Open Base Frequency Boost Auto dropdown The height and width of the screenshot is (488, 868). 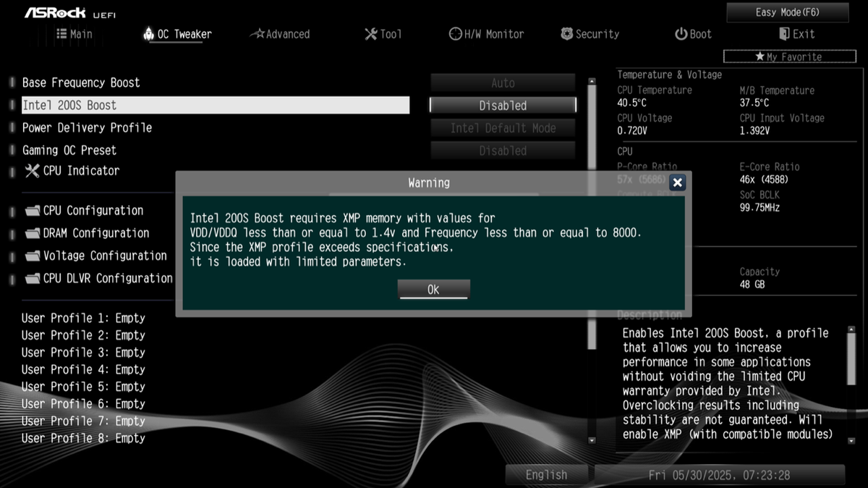(503, 83)
